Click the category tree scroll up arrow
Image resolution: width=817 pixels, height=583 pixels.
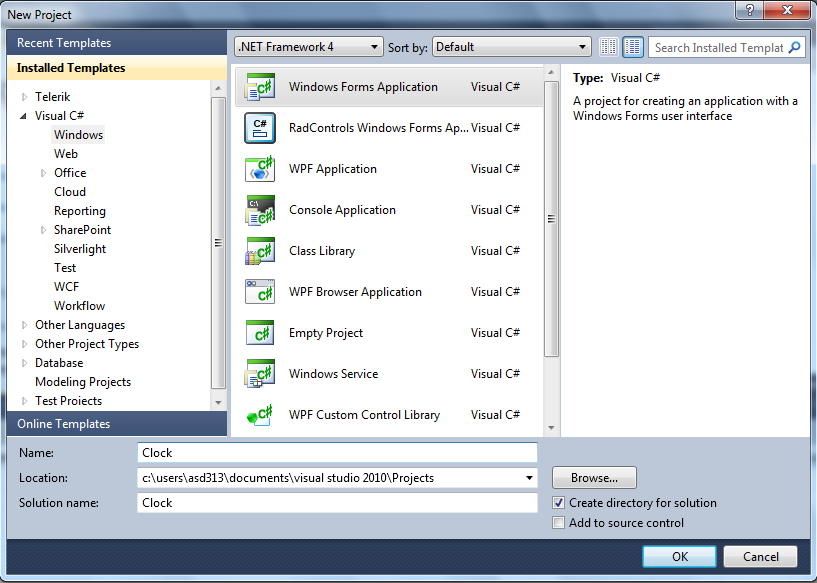(x=218, y=89)
